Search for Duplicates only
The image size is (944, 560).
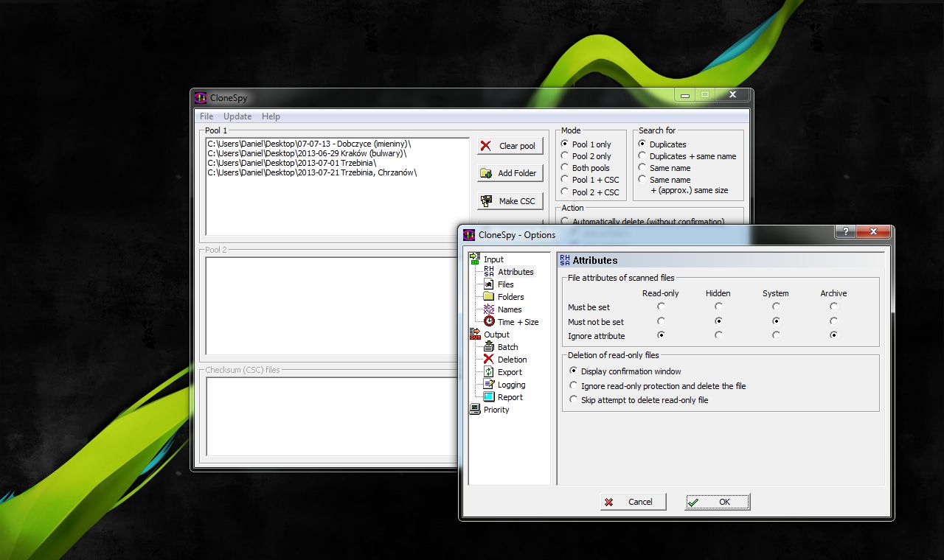click(662, 144)
